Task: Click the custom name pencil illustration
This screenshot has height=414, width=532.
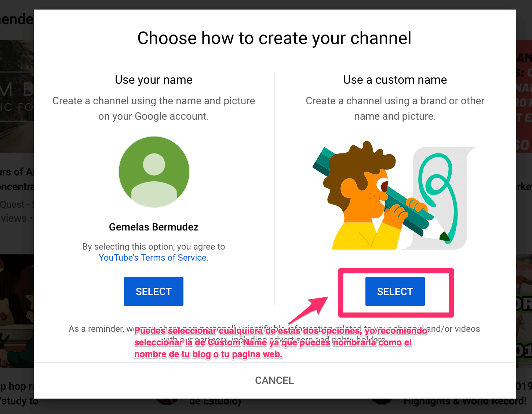Action: point(396,195)
